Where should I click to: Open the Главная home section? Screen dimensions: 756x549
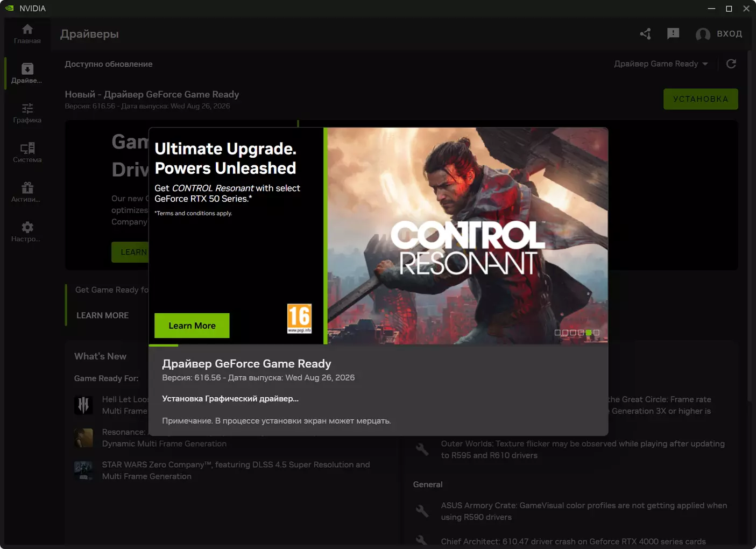pyautogui.click(x=27, y=33)
